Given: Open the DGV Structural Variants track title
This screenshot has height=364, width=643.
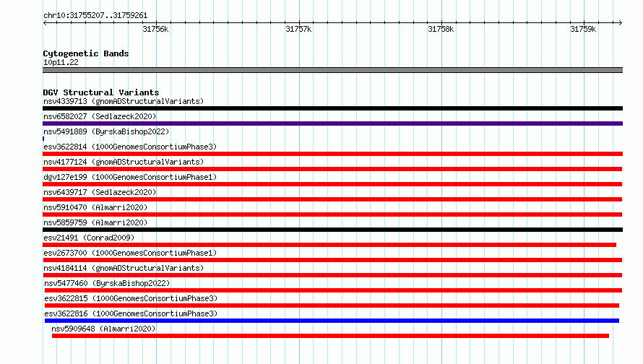Looking at the screenshot, I should coord(101,92).
